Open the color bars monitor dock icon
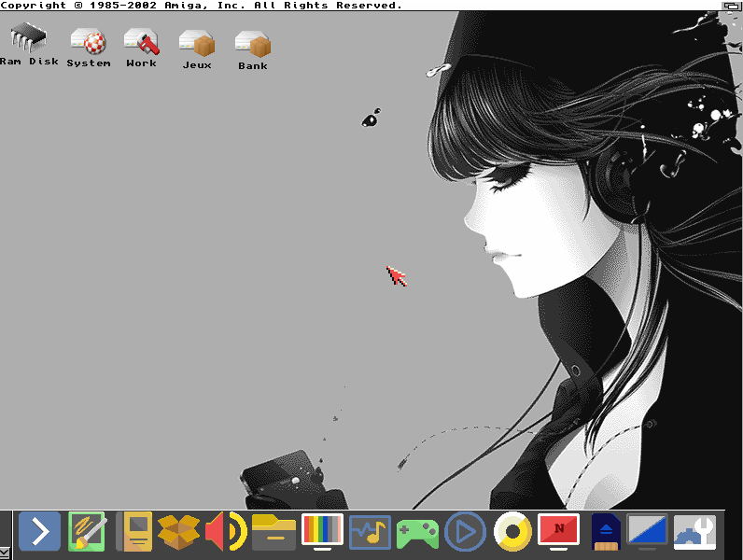The height and width of the screenshot is (560, 743). (x=322, y=532)
